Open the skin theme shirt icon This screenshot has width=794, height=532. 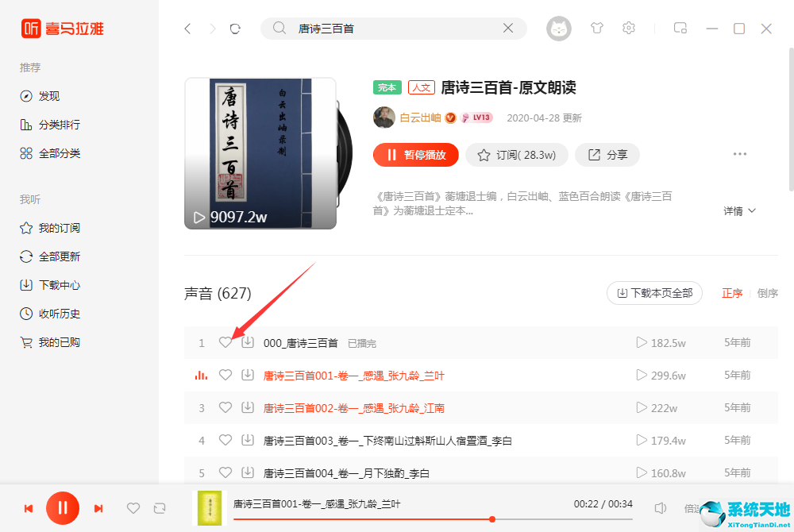[x=597, y=28]
